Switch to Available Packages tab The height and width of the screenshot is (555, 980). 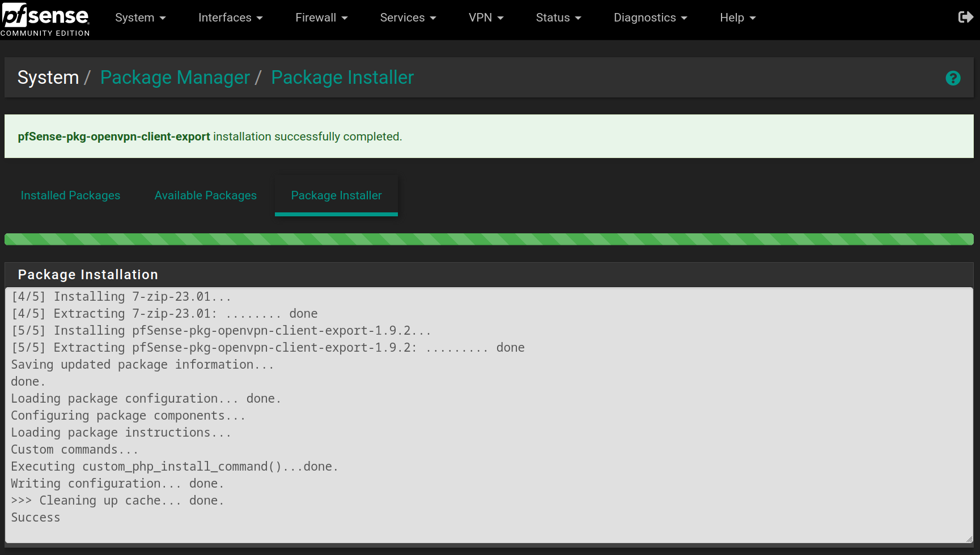coord(206,195)
